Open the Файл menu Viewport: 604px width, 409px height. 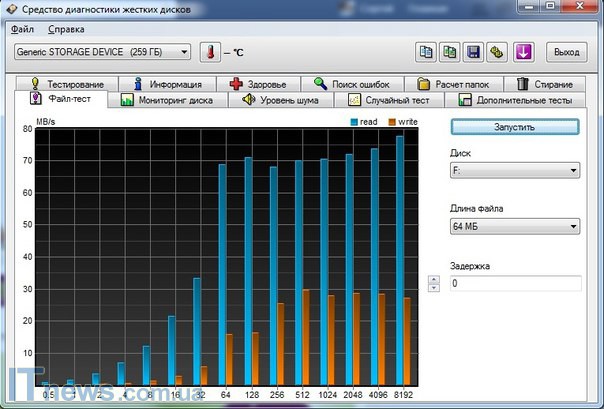(22, 30)
